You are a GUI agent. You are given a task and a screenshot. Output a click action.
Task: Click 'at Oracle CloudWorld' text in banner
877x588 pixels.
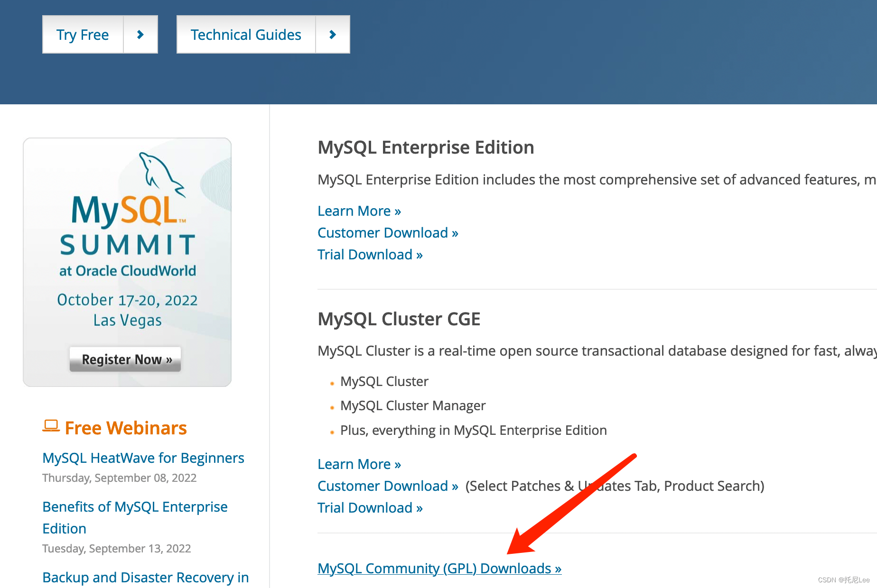coord(128,271)
